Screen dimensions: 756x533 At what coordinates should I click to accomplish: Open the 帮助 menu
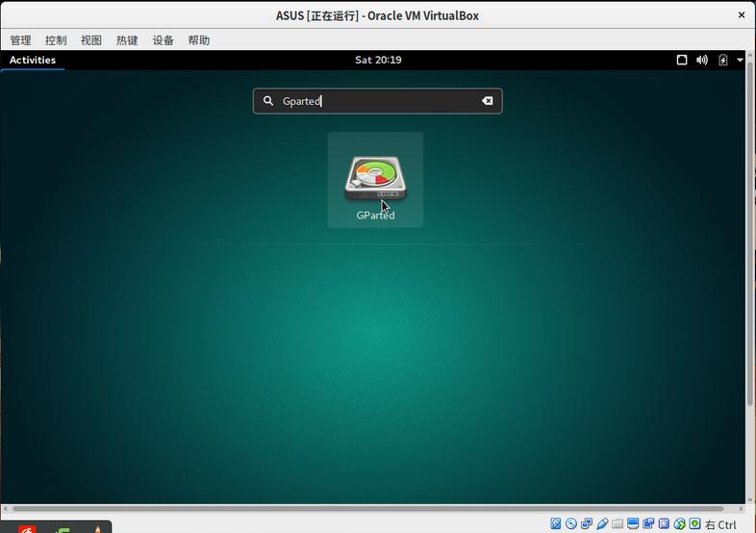click(199, 40)
